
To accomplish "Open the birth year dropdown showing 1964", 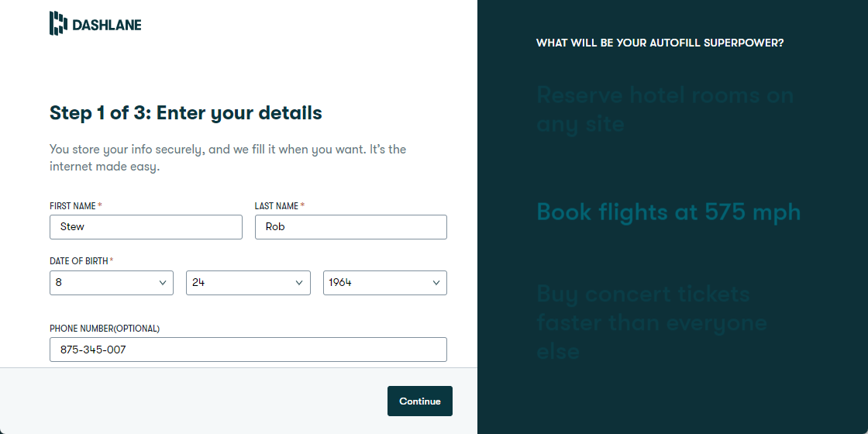I will click(x=384, y=283).
